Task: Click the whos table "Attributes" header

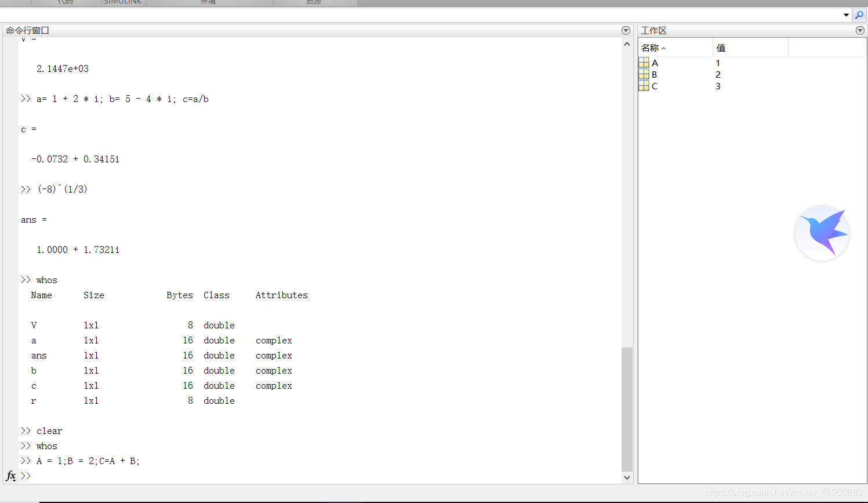Action: point(282,295)
